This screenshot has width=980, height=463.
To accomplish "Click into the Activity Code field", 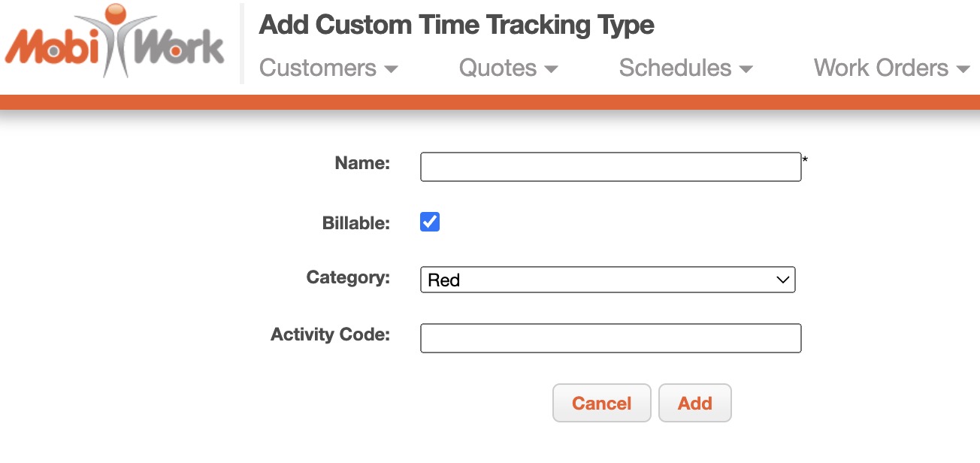I will tap(610, 338).
